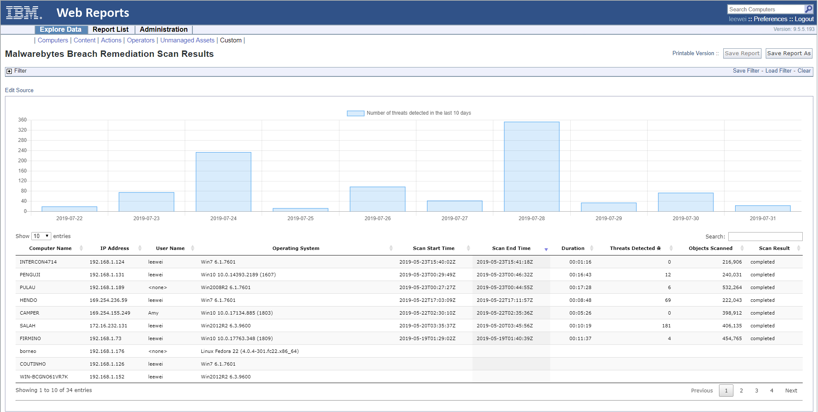Go to the Next page
Screen dimensions: 818x412
tap(791, 391)
